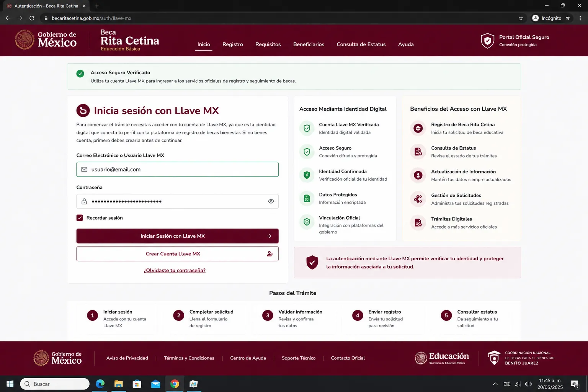588x392 pixels.
Task: Open the Aviso de Privacidad footer link
Action: click(127, 358)
